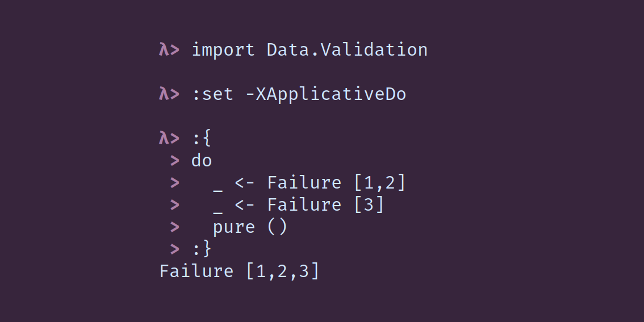Click the continuation arrow before first Failure
Image resolution: width=644 pixels, height=322 pixels.
click(175, 183)
